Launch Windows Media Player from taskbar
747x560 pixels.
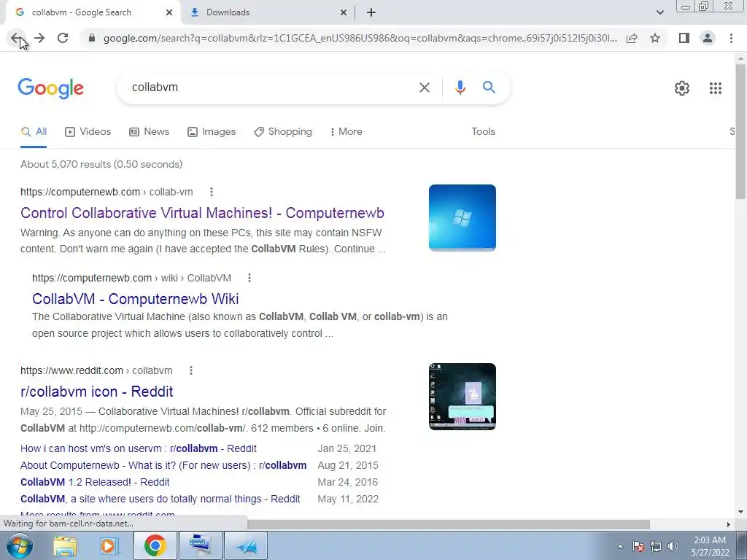(108, 545)
